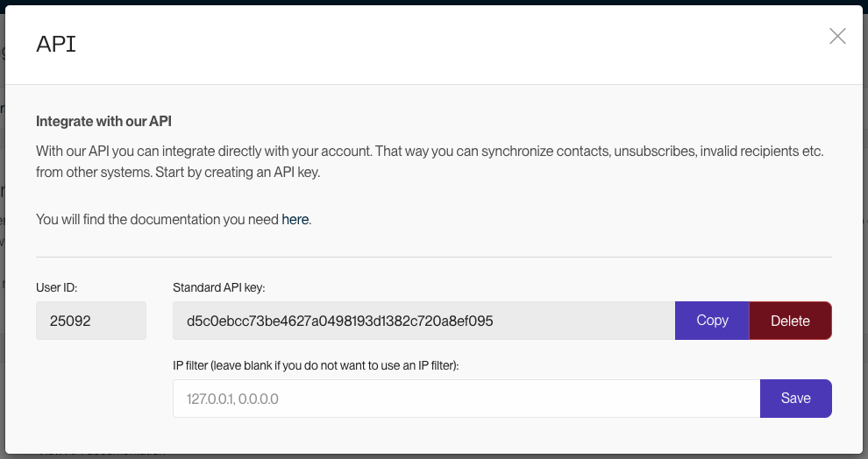Click the User ID field showing 25092
Viewport: 868px width, 459px height.
[x=91, y=321]
